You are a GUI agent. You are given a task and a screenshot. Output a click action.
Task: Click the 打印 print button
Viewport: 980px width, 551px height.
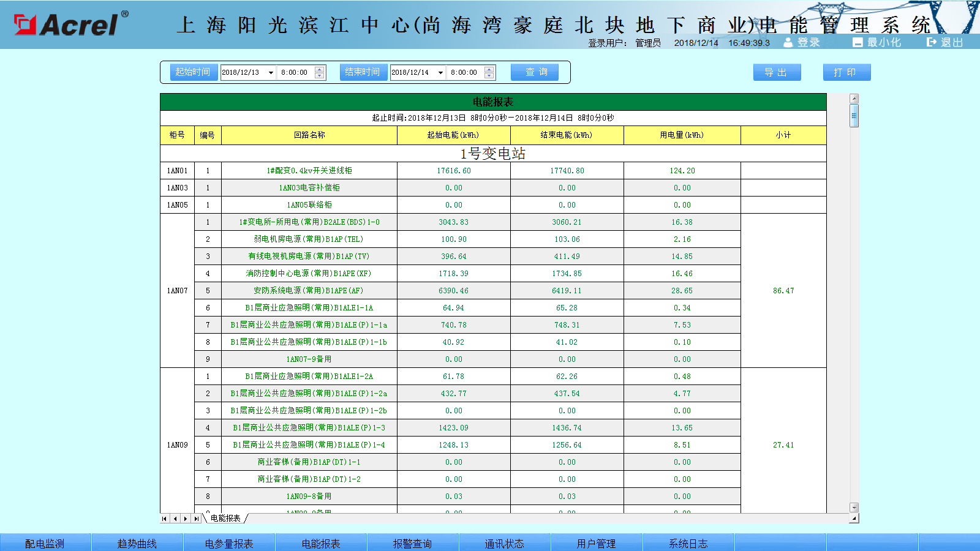(x=846, y=72)
